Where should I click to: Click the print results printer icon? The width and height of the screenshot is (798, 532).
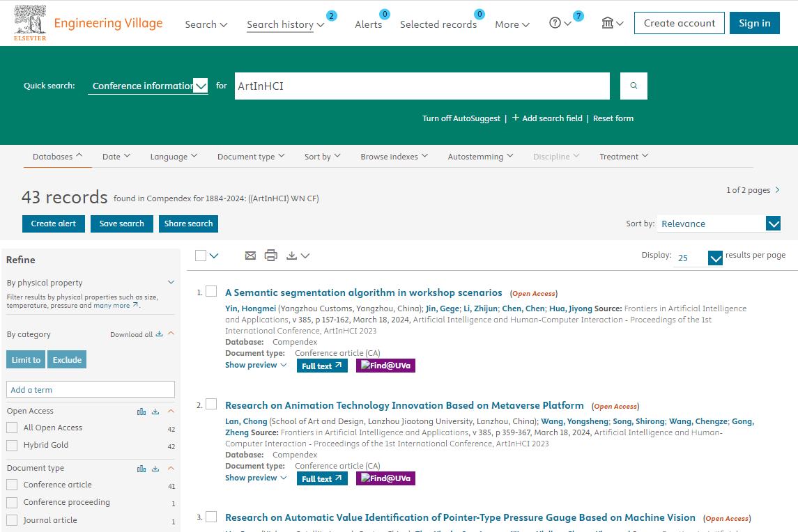point(271,256)
